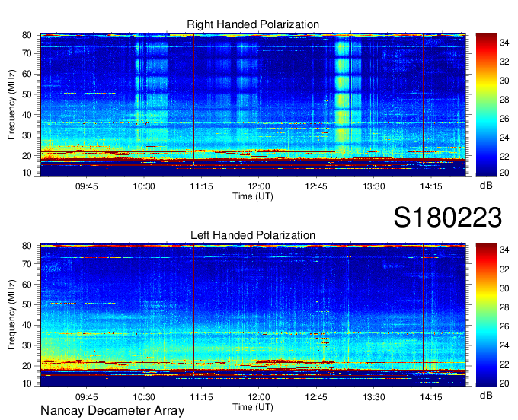Click the 12:00 tick of Left Handed plot
Screen dimensions: 518x420
259,397
